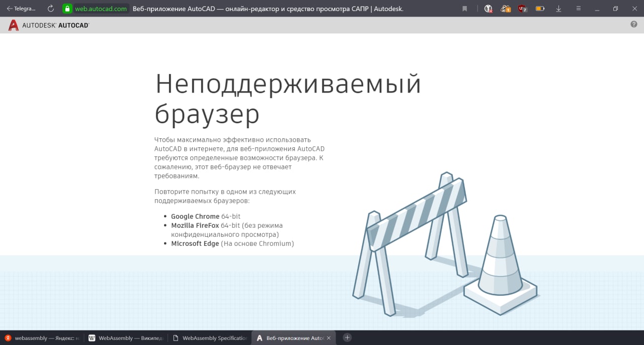
Task: Open the downloads arrow icon
Action: pos(558,9)
